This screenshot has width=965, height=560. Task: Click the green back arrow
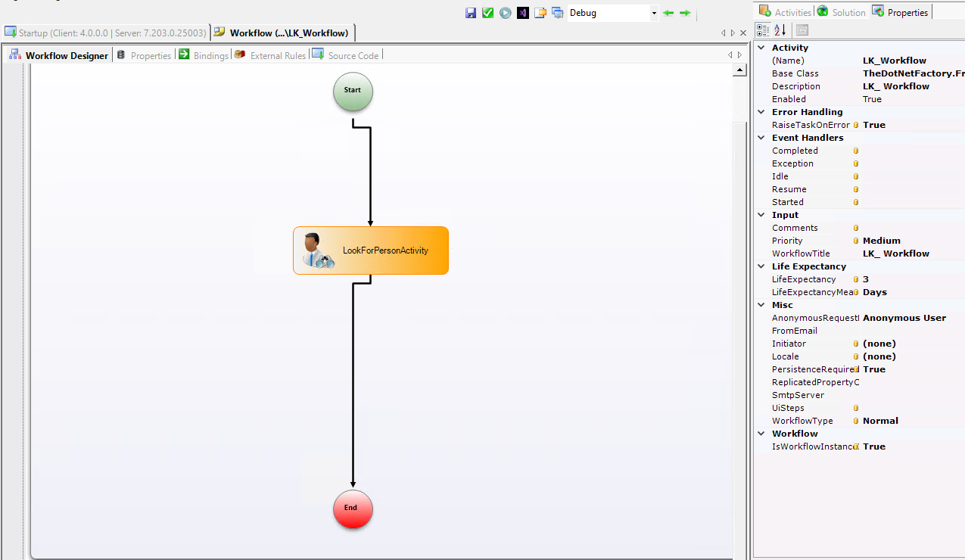(668, 13)
